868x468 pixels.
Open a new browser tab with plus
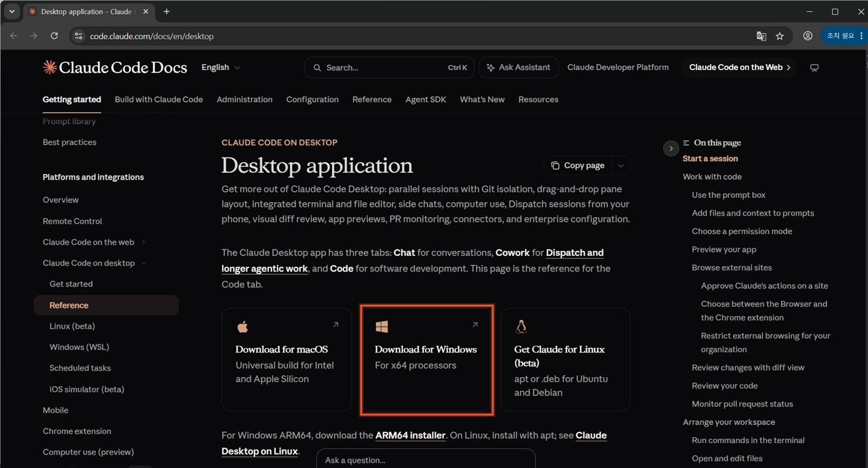tap(167, 11)
